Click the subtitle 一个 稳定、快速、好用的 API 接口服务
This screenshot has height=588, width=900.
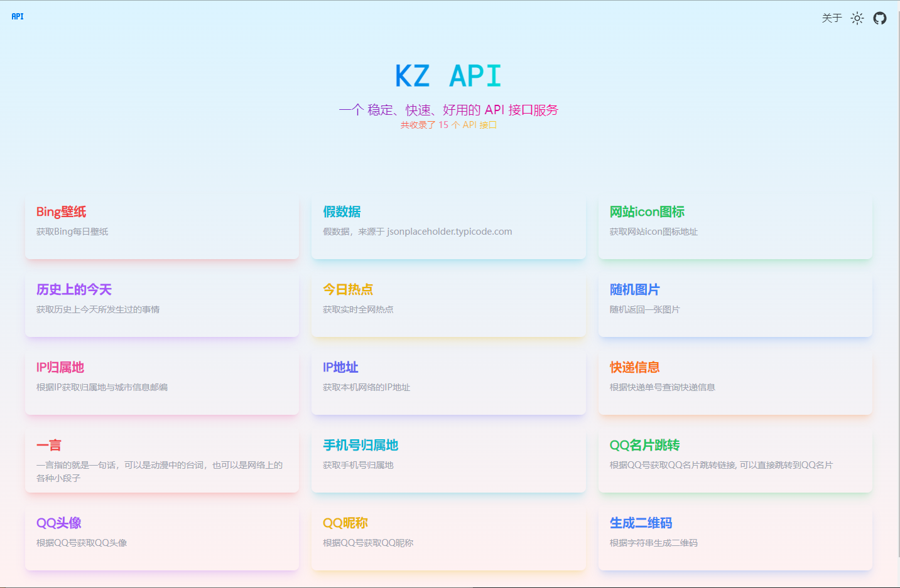pos(448,110)
